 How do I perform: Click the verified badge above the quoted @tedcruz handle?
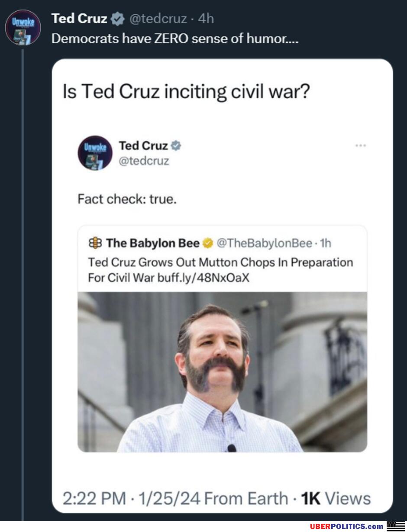[176, 146]
